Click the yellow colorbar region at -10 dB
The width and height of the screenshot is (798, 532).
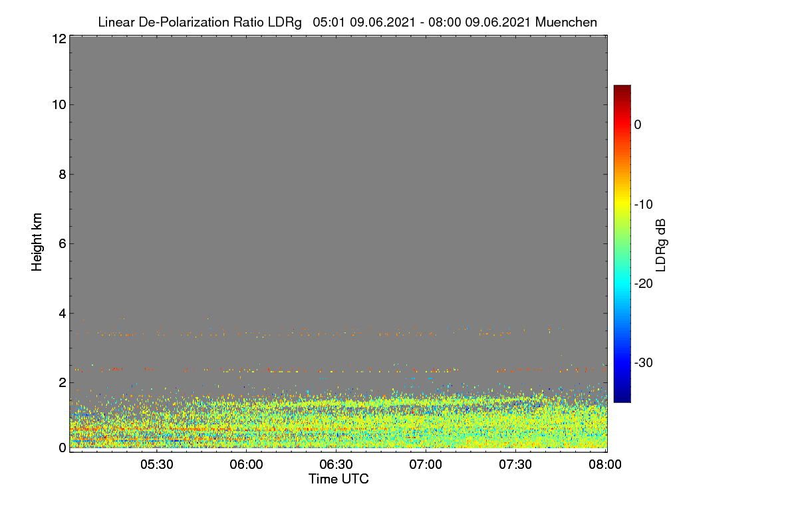[622, 204]
